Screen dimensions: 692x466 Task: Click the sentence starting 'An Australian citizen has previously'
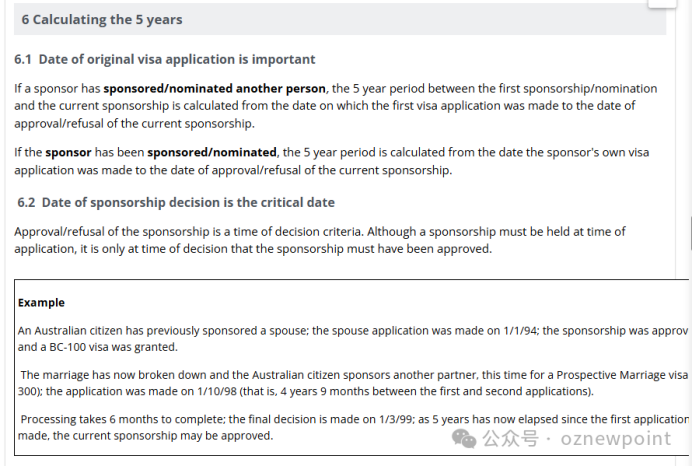click(x=353, y=339)
